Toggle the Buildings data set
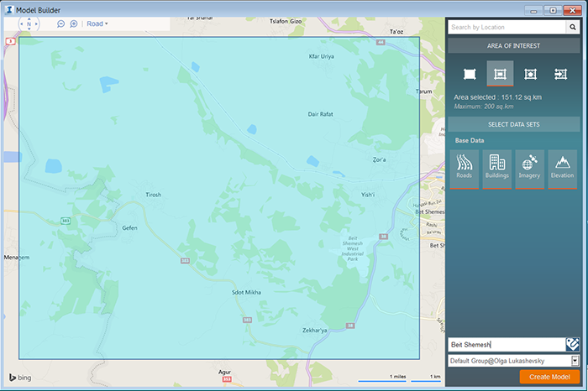 point(497,169)
